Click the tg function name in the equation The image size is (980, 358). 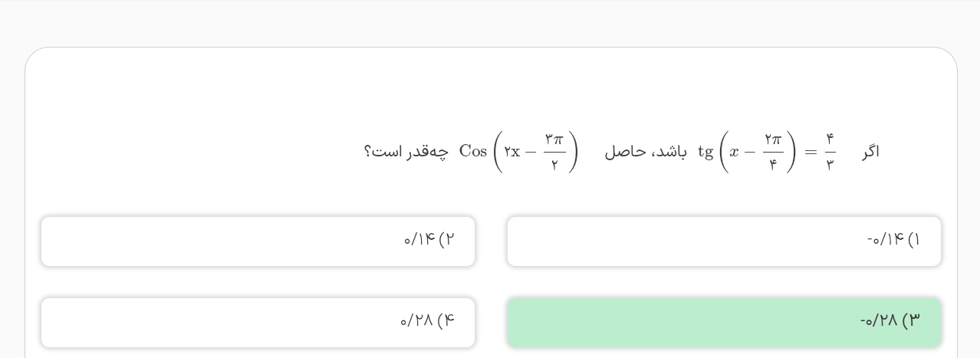(x=705, y=152)
